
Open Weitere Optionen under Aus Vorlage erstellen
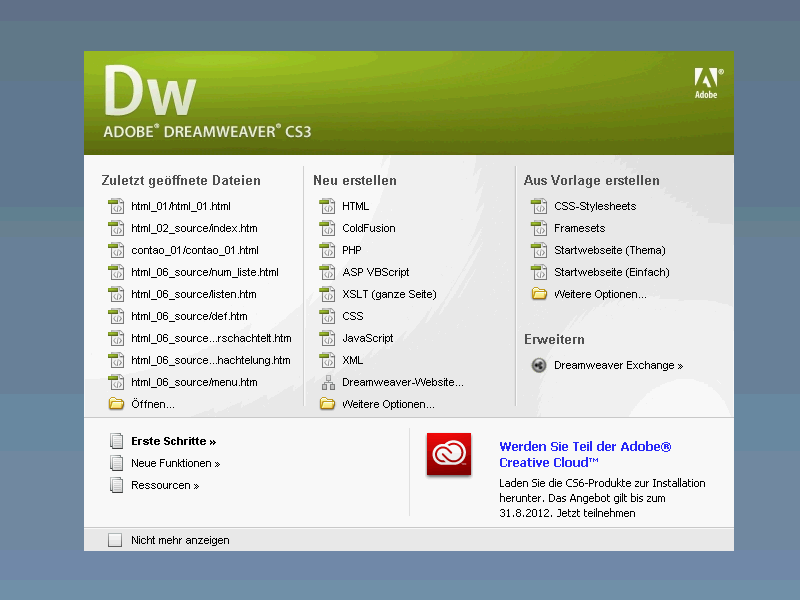pos(600,294)
